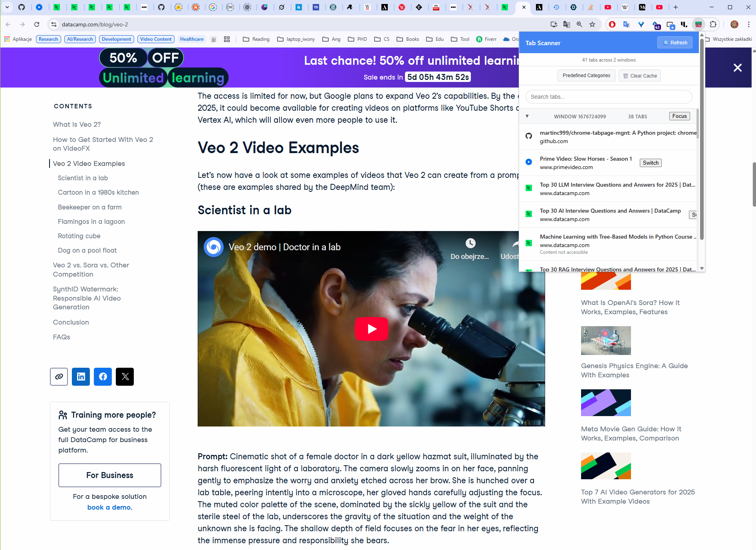Share the article on LinkedIn
The image size is (756, 550).
click(x=81, y=377)
